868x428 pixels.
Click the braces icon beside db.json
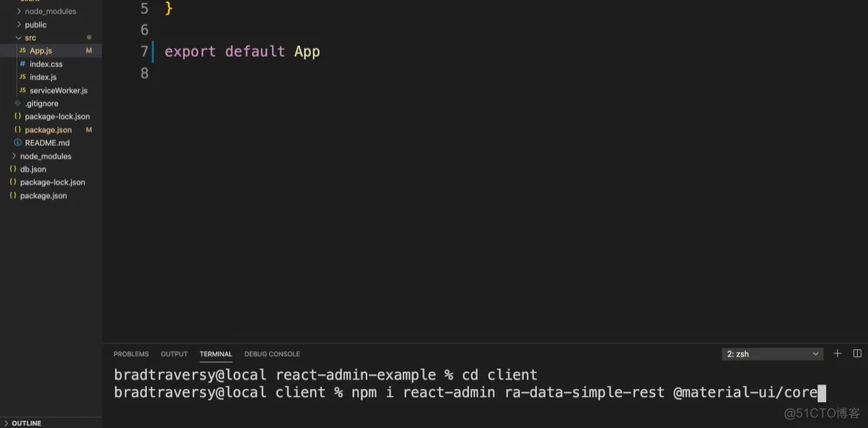[x=13, y=169]
